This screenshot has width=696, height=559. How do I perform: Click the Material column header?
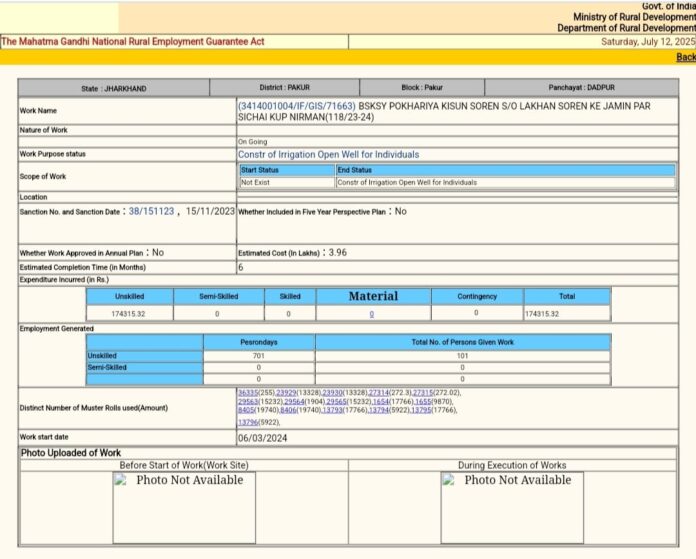[372, 296]
